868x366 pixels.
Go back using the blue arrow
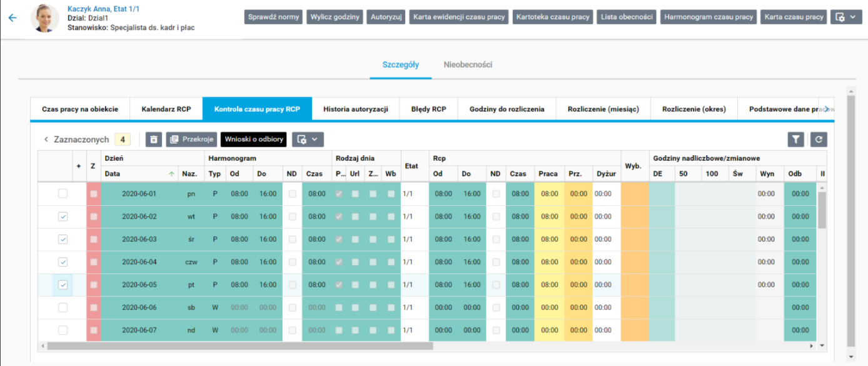pos(13,18)
